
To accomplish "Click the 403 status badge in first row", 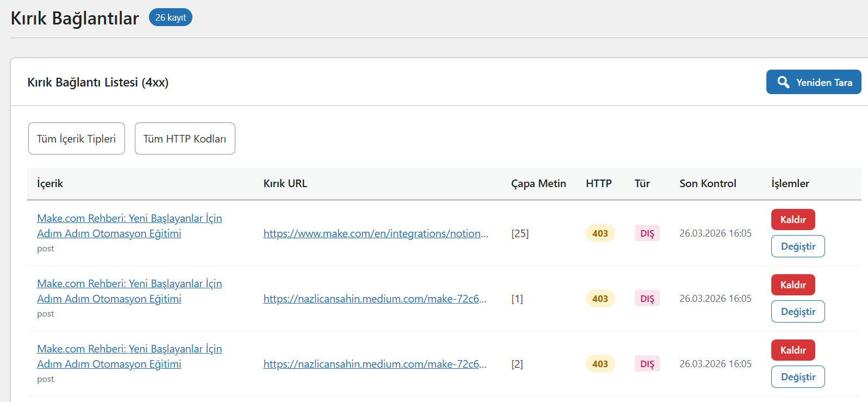I will tap(600, 233).
